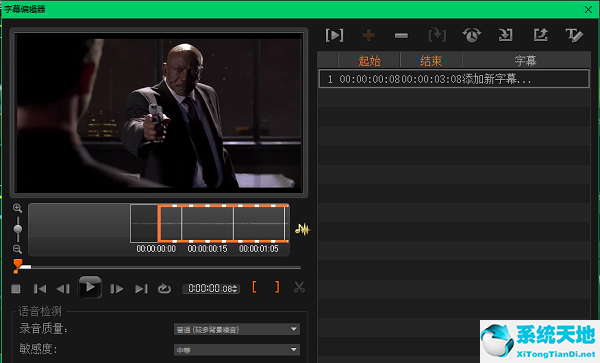
Task: Expand the 录音质量 dropdown
Action: tap(293, 329)
